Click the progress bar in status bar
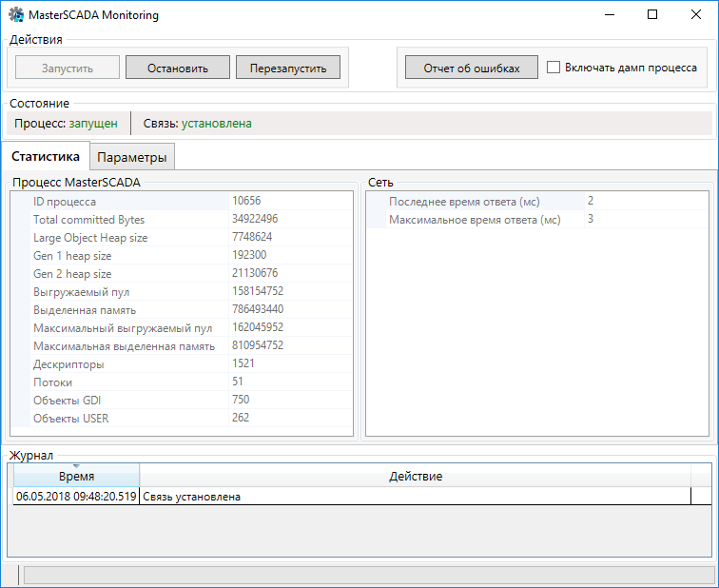 click(369, 575)
